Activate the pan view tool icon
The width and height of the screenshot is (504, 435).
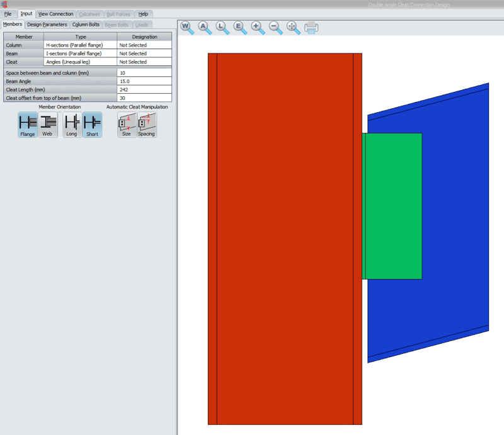point(293,27)
